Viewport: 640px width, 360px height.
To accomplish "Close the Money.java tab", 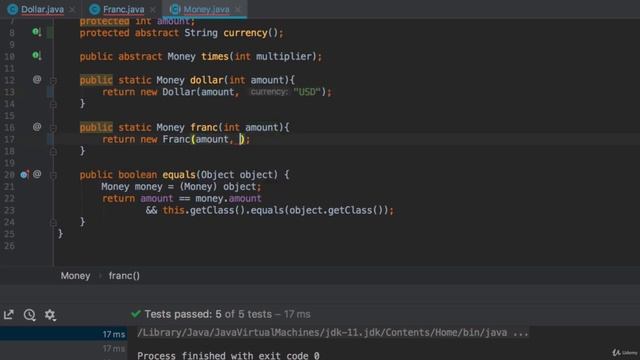I will 238,9.
